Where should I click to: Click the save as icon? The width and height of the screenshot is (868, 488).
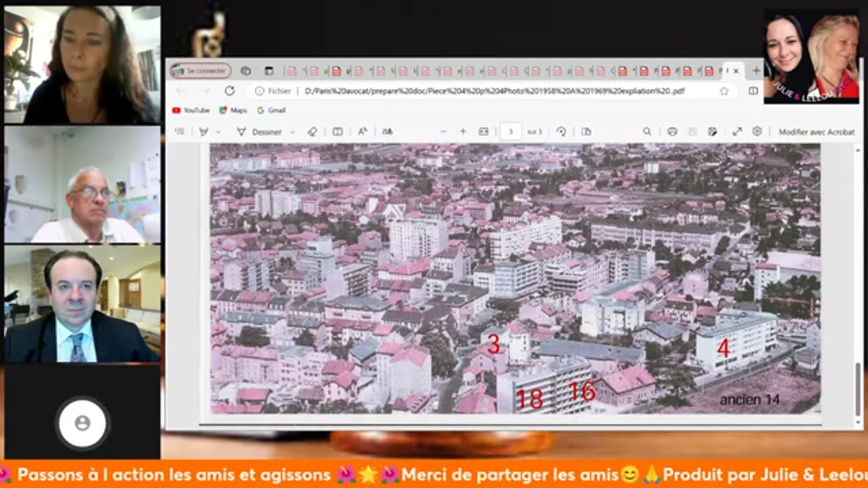click(x=713, y=131)
